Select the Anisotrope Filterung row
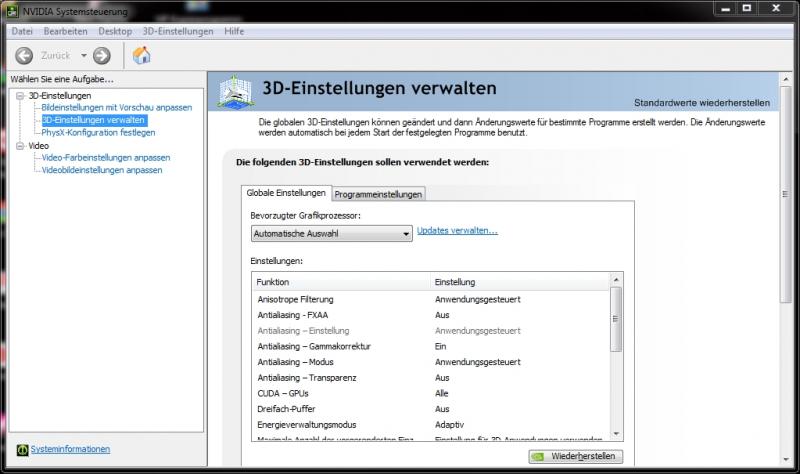The height and width of the screenshot is (474, 800). click(x=431, y=300)
